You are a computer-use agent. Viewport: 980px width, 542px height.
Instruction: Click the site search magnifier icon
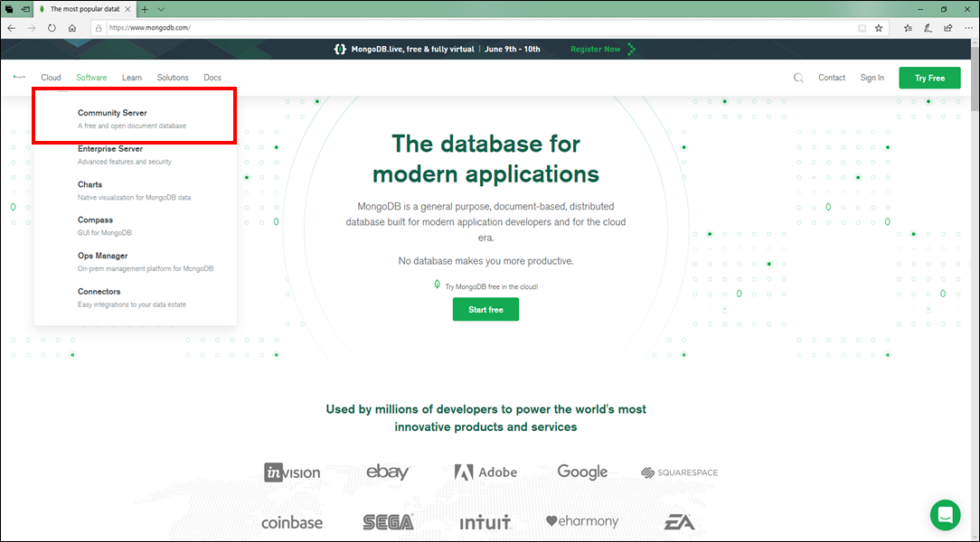tap(798, 78)
